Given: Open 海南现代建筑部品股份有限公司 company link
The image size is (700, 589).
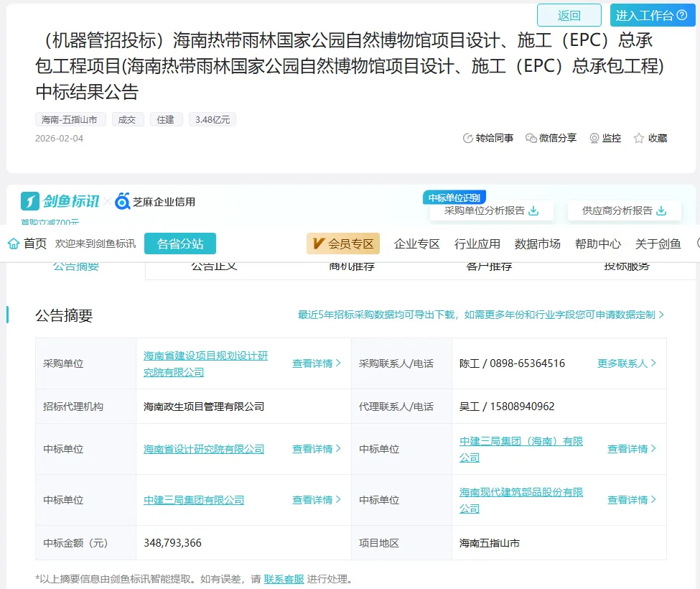Looking at the screenshot, I should pos(521,500).
